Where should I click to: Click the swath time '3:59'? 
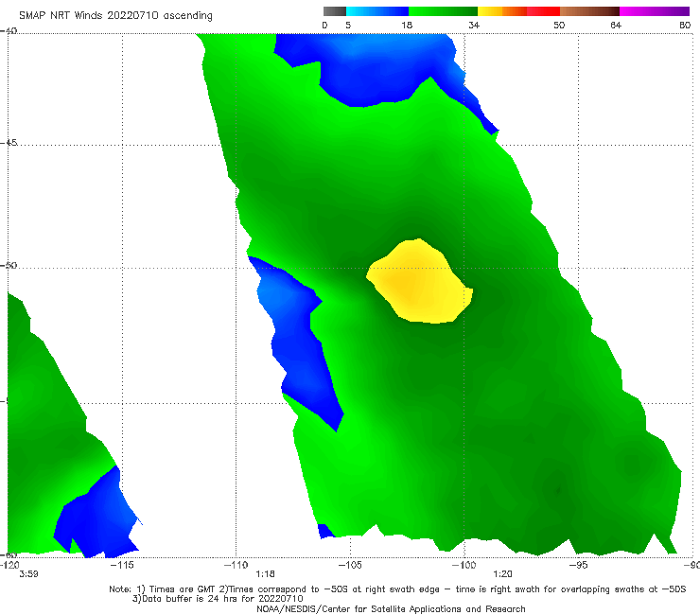click(28, 574)
